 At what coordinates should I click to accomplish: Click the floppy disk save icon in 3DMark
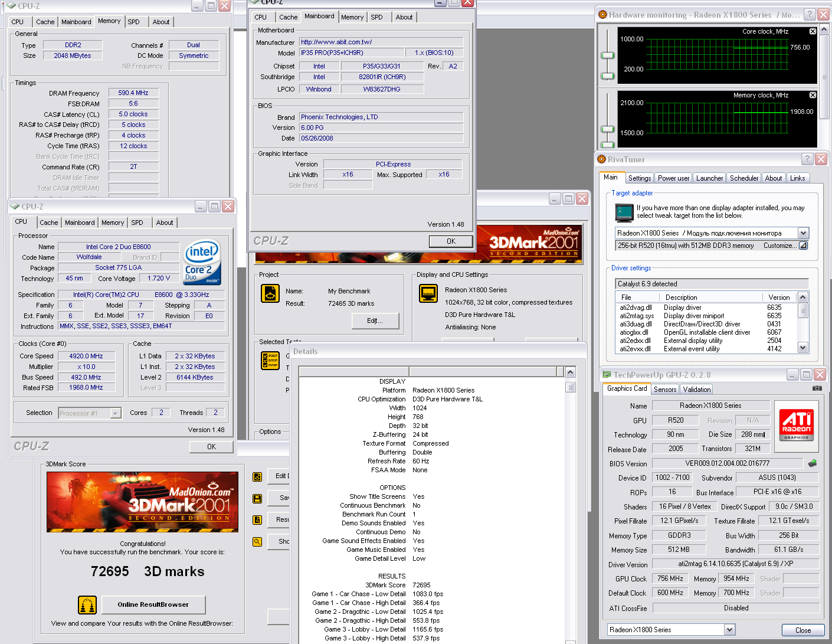point(257,499)
